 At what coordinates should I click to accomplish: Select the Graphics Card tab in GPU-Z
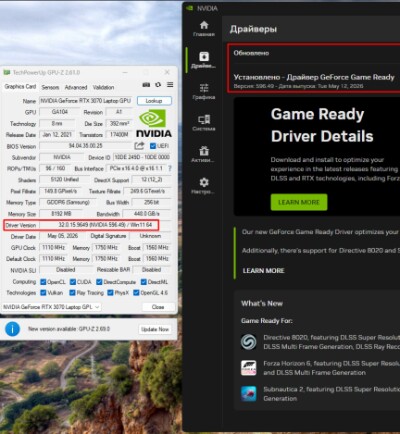[x=20, y=87]
